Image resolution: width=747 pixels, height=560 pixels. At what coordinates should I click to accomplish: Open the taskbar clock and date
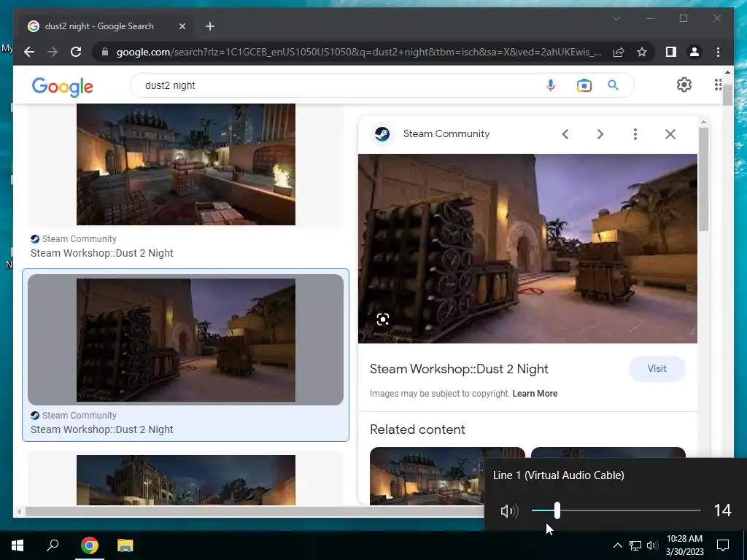pyautogui.click(x=684, y=545)
